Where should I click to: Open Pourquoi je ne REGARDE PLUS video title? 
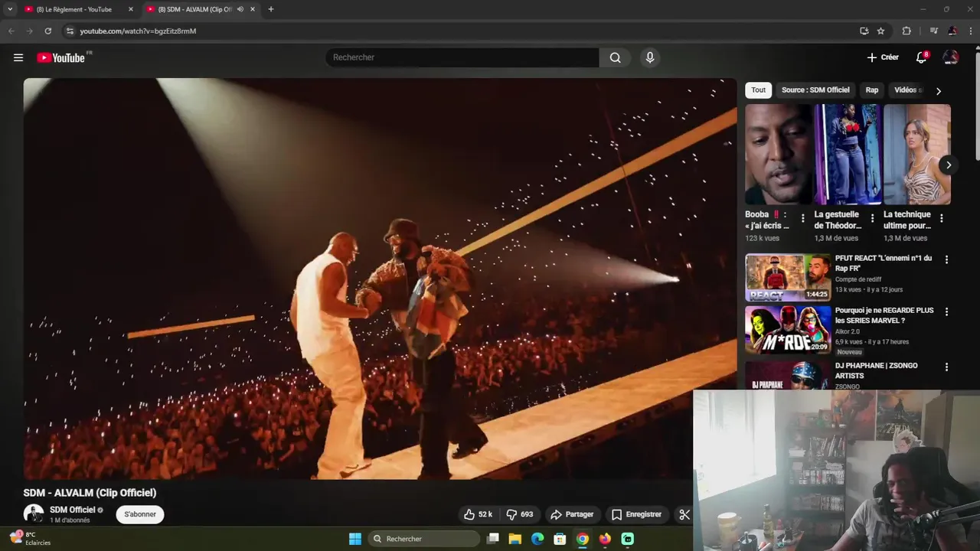[884, 315]
